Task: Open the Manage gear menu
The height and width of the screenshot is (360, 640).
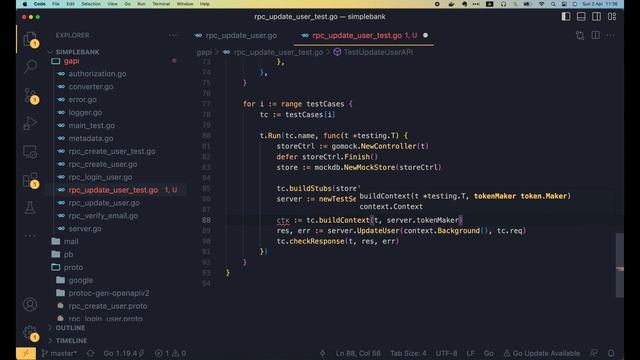Action: (x=30, y=333)
